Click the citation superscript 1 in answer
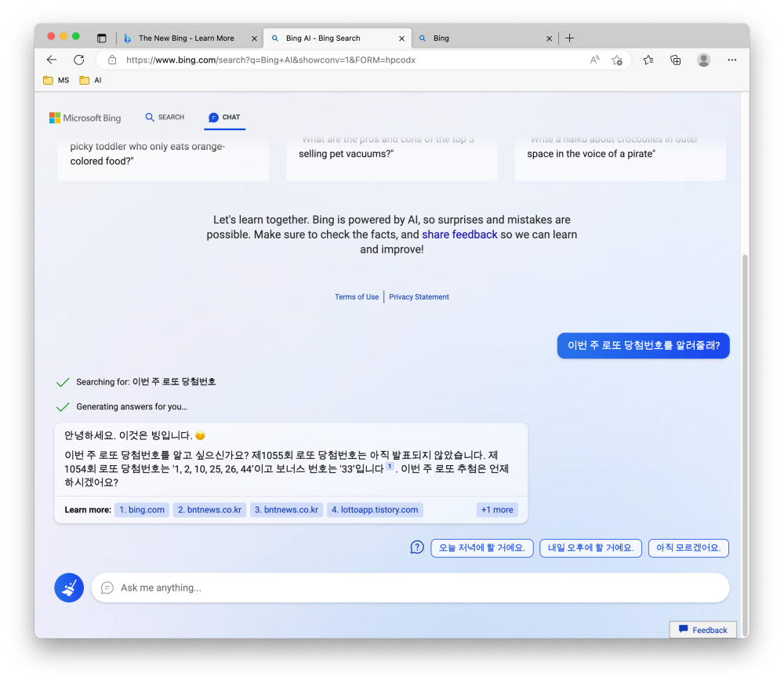Viewport: 784px width, 684px height. (390, 467)
